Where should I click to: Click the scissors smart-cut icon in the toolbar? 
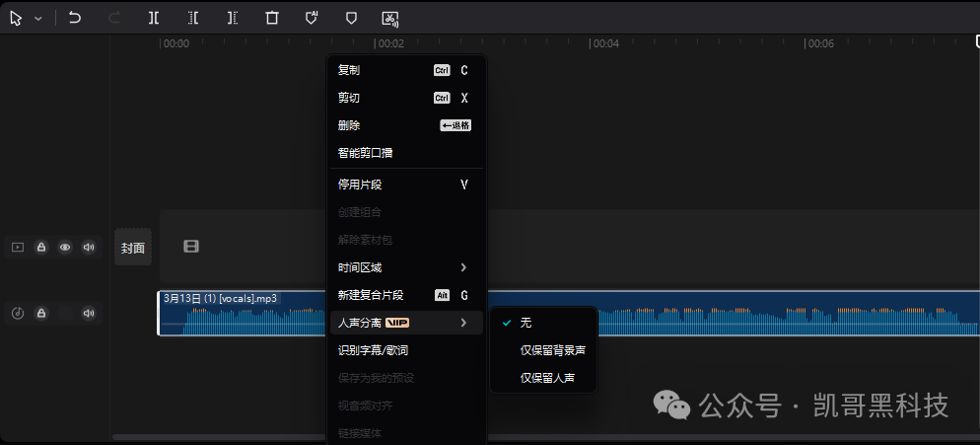tap(390, 18)
